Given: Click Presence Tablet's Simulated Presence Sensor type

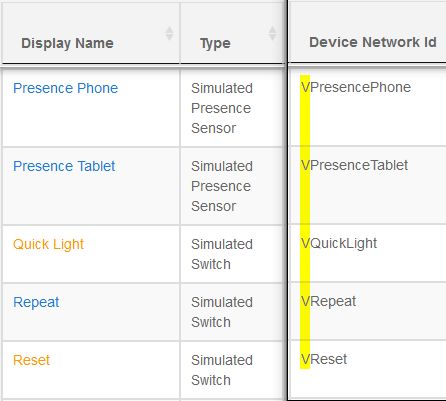Looking at the screenshot, I should [x=222, y=186].
